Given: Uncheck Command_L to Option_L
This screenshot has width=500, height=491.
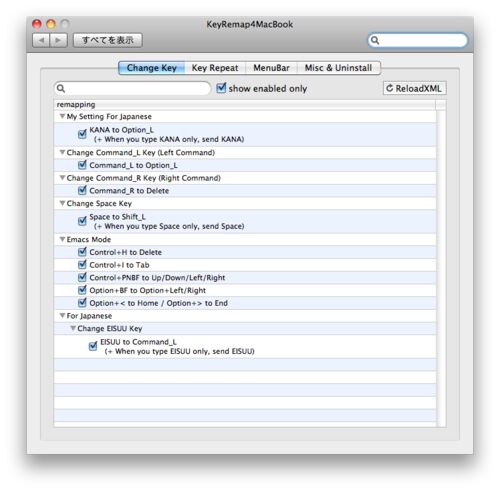Looking at the screenshot, I should pos(82,165).
